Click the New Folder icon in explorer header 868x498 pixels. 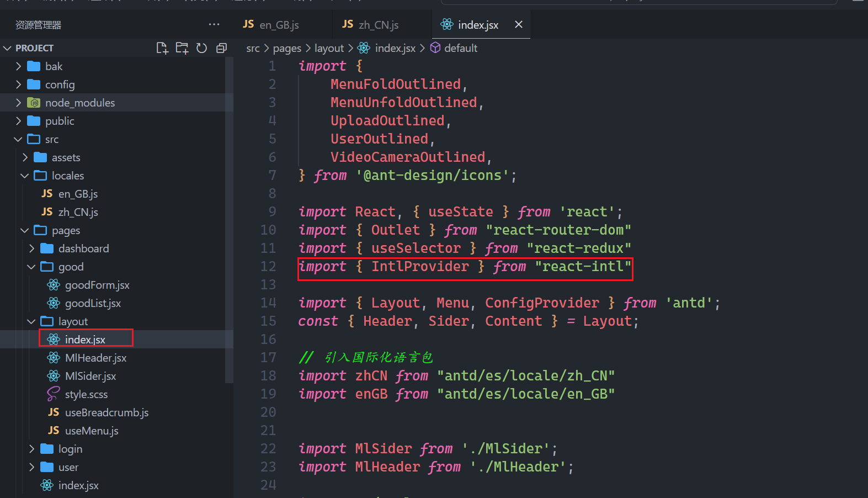click(x=182, y=48)
